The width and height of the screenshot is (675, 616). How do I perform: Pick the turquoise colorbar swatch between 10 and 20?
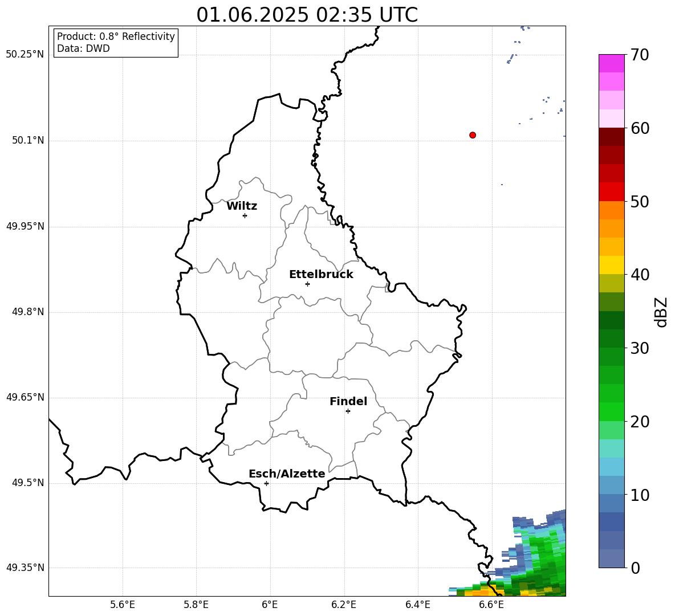click(x=612, y=448)
